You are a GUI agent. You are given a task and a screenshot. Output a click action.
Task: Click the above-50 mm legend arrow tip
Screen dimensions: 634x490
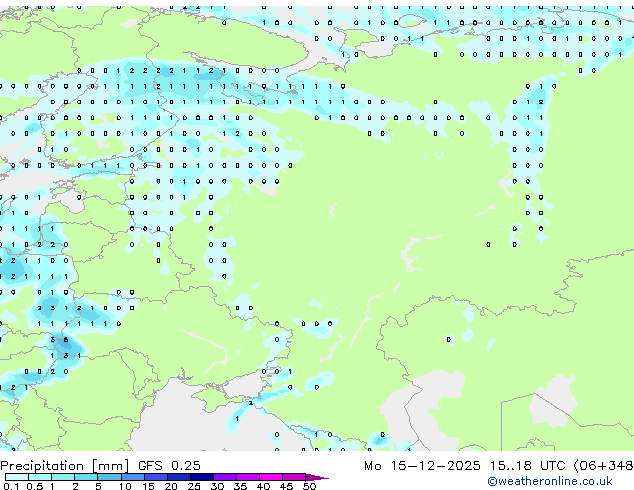point(317,477)
